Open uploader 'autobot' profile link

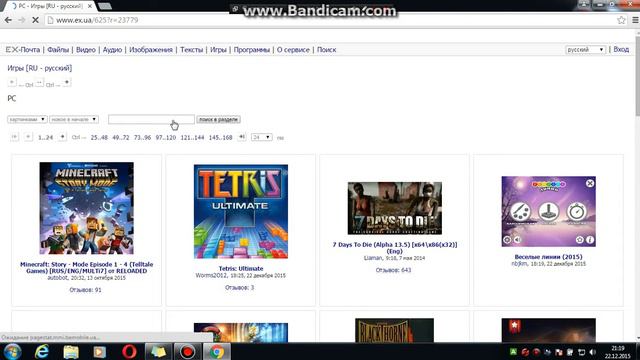pyautogui.click(x=58, y=278)
